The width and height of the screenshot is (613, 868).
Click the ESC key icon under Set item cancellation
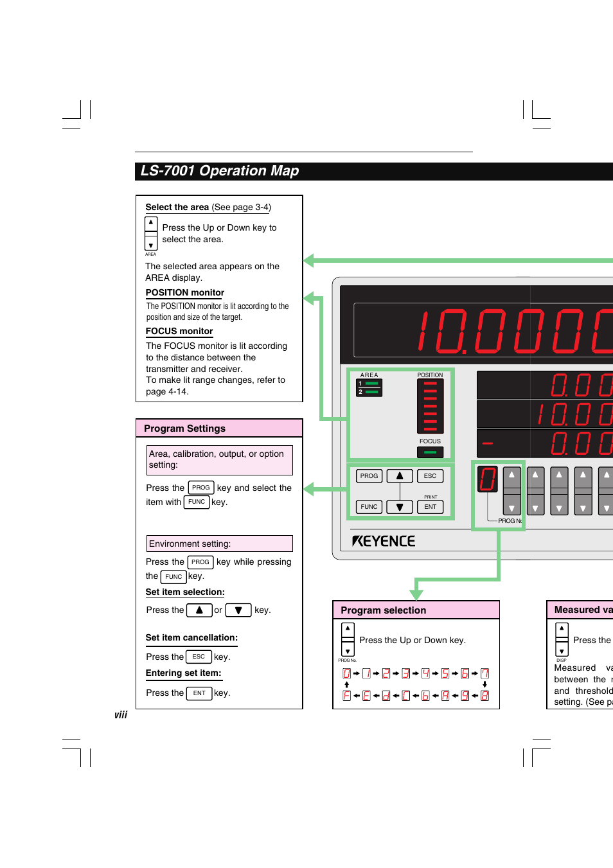pos(199,657)
